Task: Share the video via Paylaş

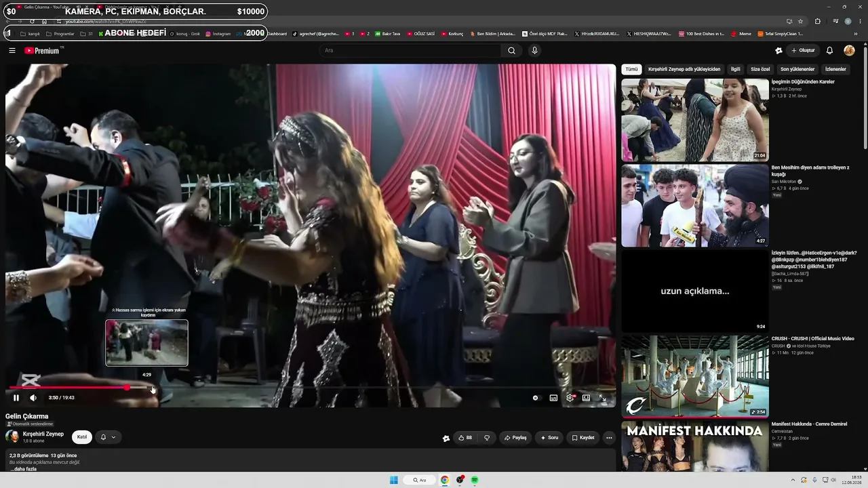Action: click(515, 438)
